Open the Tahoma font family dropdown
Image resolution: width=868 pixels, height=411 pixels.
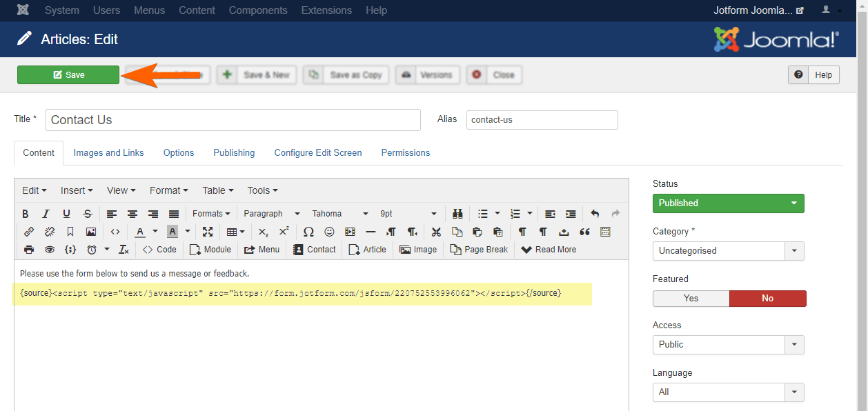click(x=338, y=213)
